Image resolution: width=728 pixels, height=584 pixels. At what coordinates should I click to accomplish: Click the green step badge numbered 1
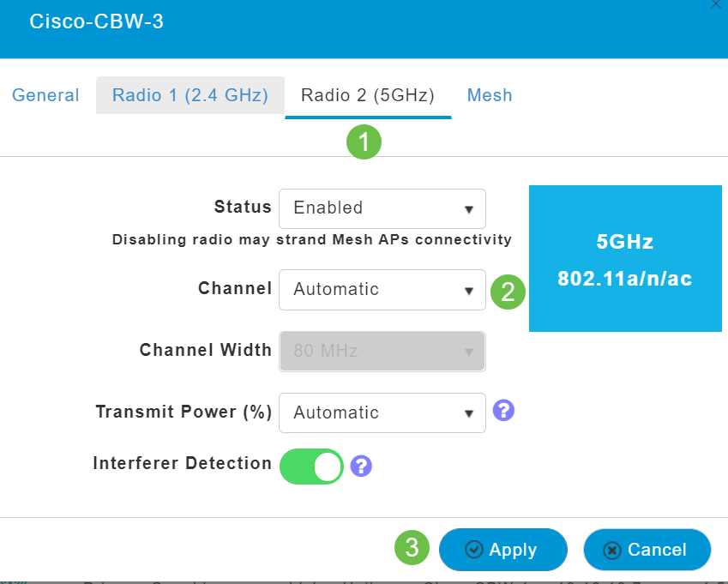pyautogui.click(x=364, y=142)
